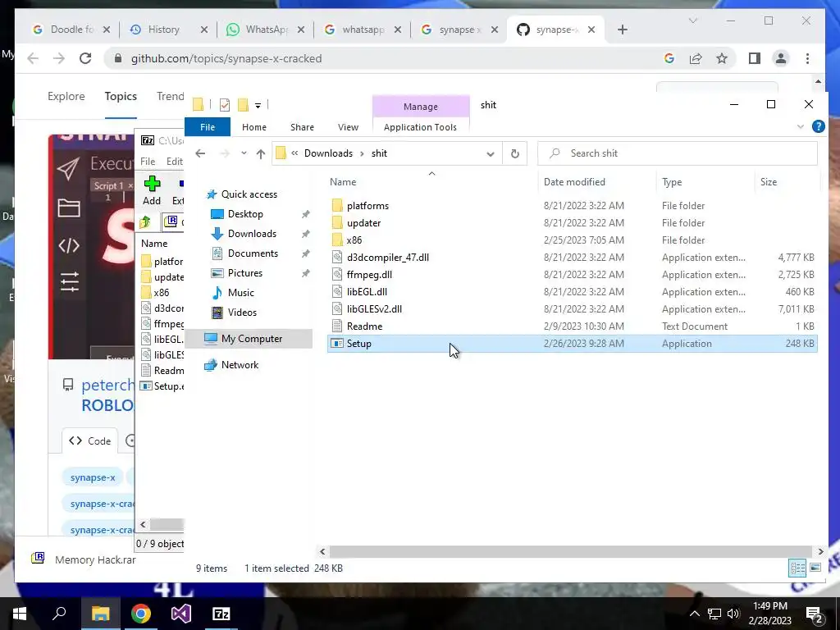Open Windows Start menu
Viewport: 840px width, 630px height.
point(20,614)
